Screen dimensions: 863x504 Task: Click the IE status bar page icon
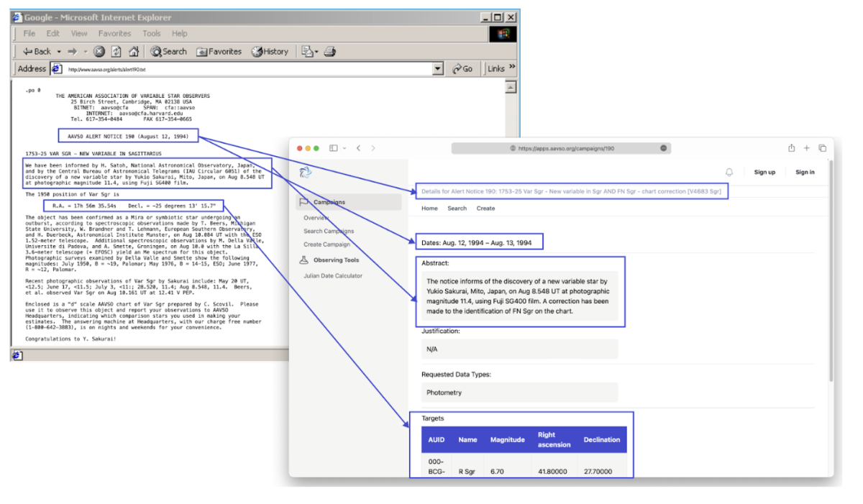tap(17, 355)
